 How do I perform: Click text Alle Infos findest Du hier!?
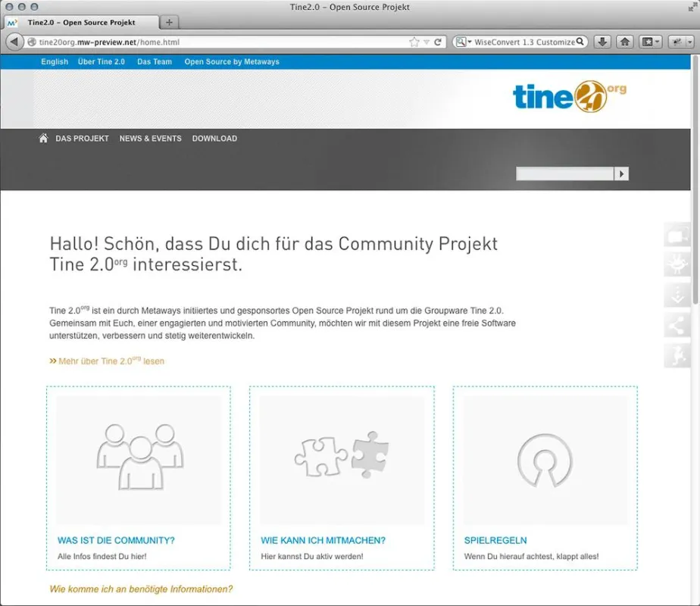pos(102,557)
